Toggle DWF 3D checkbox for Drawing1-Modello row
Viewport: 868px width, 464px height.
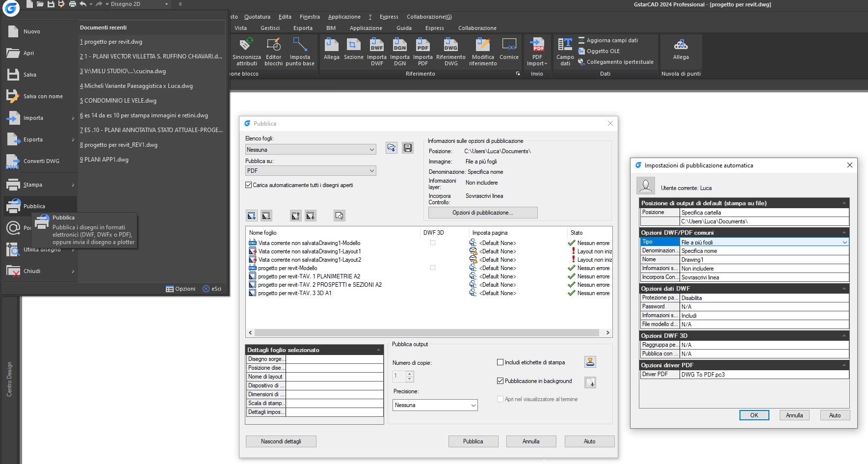(x=433, y=243)
